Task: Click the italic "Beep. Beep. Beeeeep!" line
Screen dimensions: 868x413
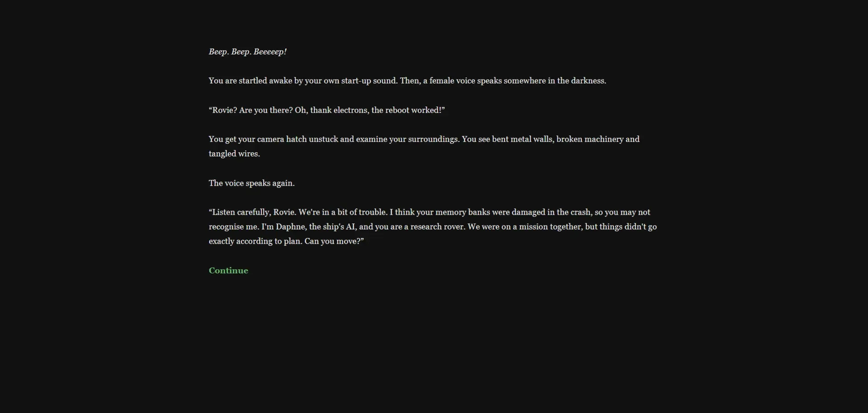Action: point(247,52)
